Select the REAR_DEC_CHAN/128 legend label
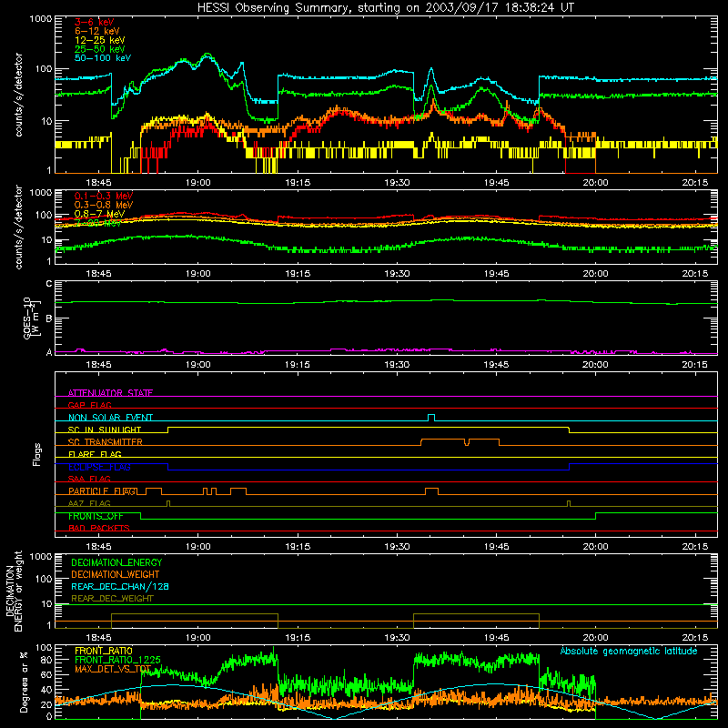Image resolution: width=728 pixels, height=728 pixels. click(120, 586)
